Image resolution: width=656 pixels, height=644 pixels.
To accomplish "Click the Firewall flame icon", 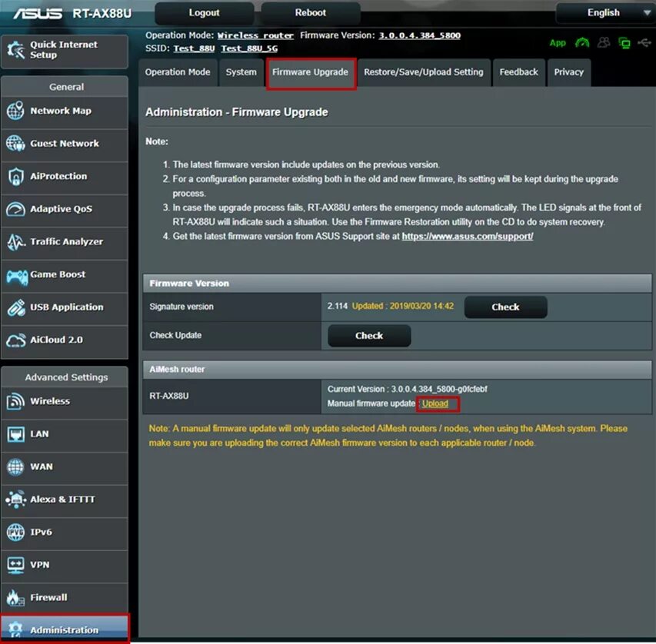I will coord(15,598).
